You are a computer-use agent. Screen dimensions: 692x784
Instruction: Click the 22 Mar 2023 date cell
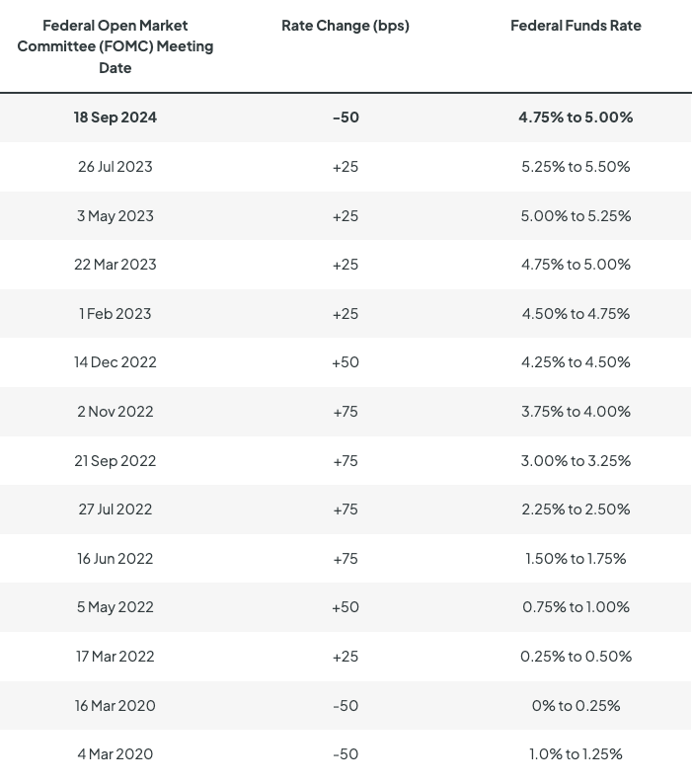click(115, 265)
